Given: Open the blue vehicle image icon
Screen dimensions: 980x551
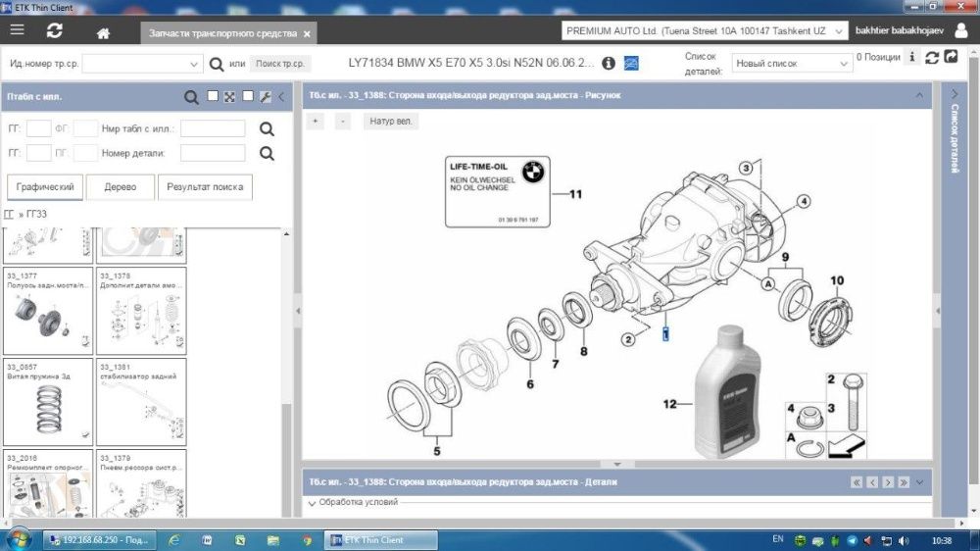Looking at the screenshot, I should tap(632, 63).
